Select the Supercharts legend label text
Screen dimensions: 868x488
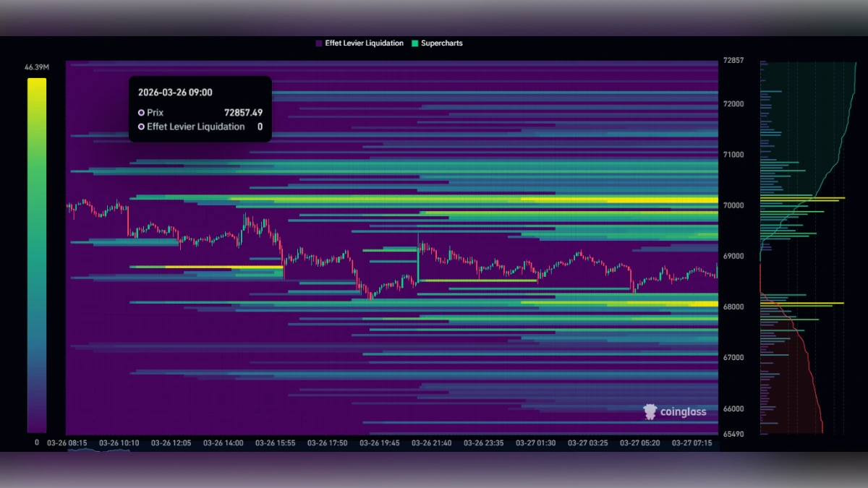click(441, 43)
